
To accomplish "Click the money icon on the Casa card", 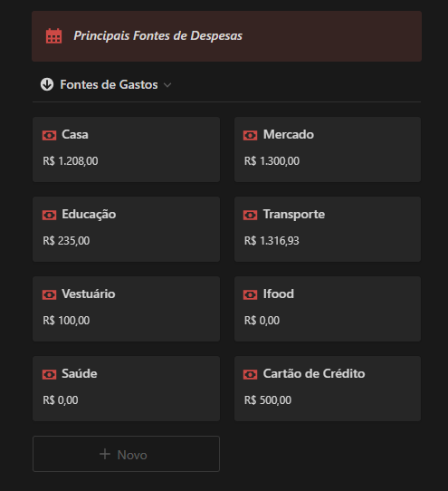I will coord(50,135).
